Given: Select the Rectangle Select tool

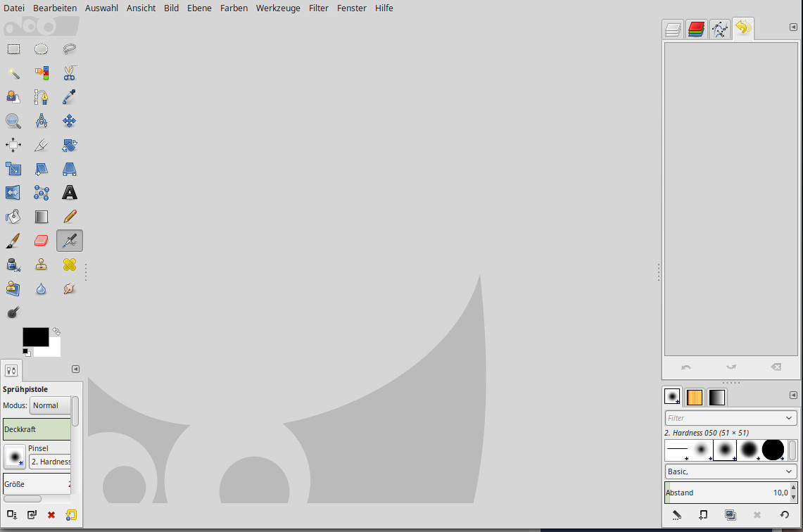Looking at the screenshot, I should coord(13,49).
